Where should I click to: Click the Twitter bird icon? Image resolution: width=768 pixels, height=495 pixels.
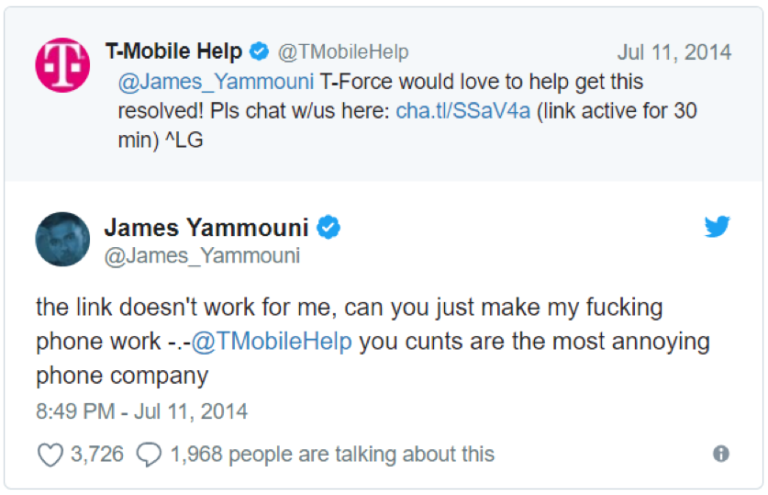point(716,227)
